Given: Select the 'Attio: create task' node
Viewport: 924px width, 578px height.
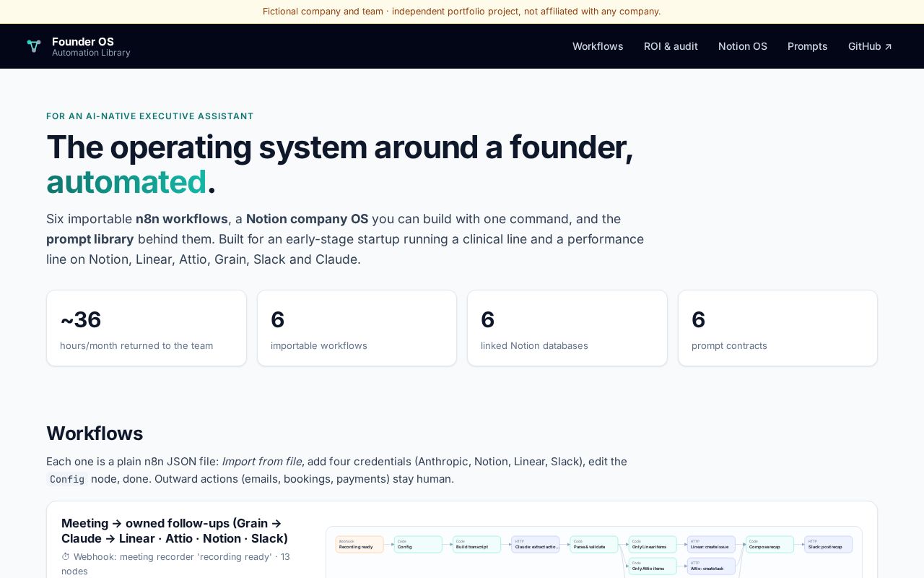Looking at the screenshot, I should pos(711,566).
